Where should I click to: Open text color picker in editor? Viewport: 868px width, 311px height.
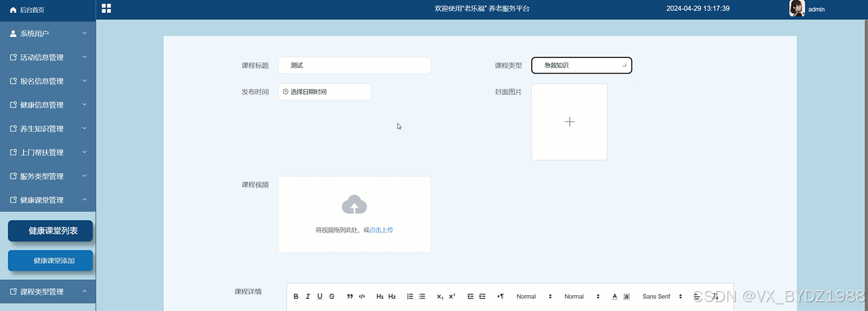coord(614,296)
